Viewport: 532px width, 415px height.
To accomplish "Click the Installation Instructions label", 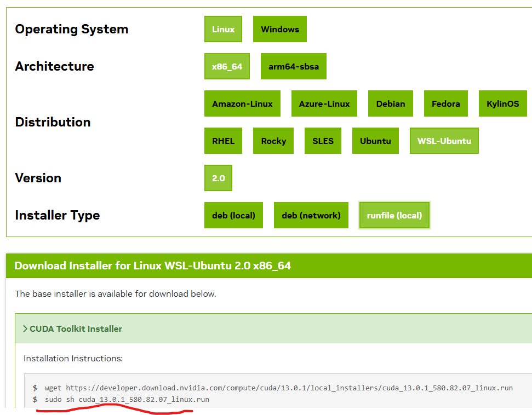I will point(73,359).
